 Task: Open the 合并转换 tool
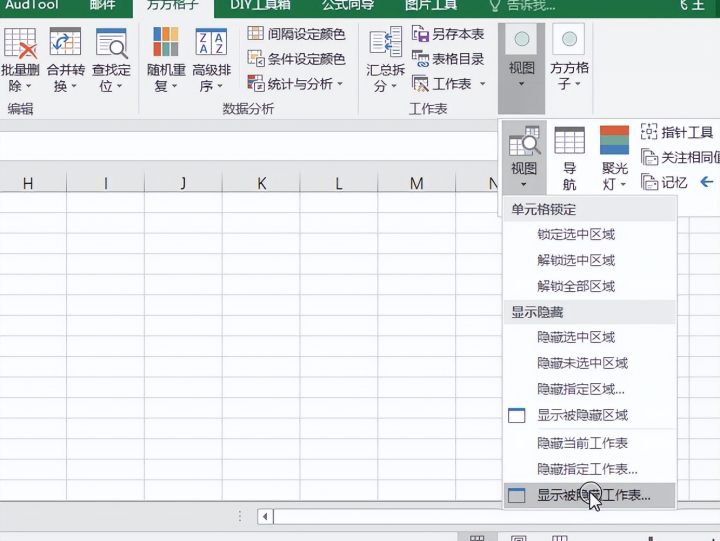pyautogui.click(x=66, y=60)
